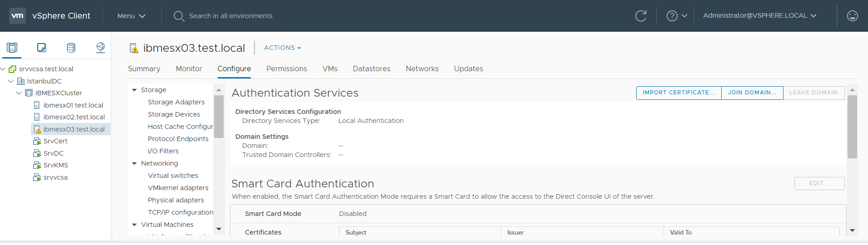Open the Help question mark menu
Screen dimensions: 868x245
point(676,16)
